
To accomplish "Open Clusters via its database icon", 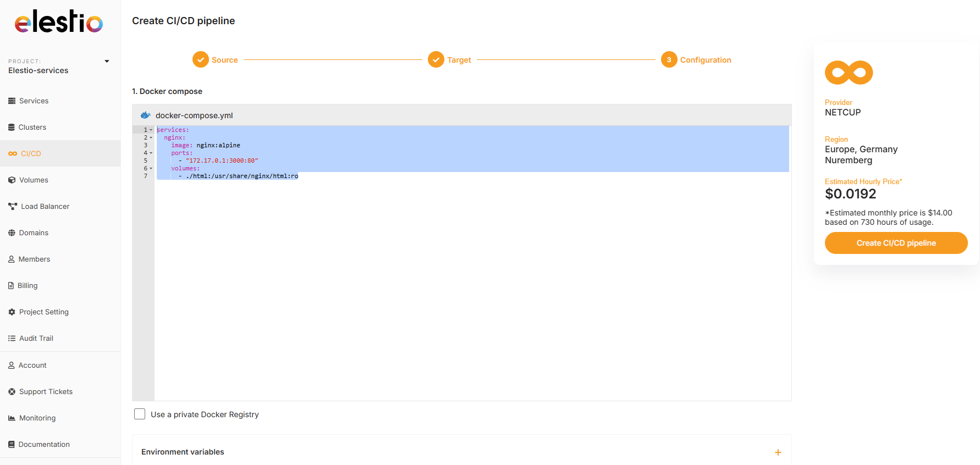I will coord(12,128).
